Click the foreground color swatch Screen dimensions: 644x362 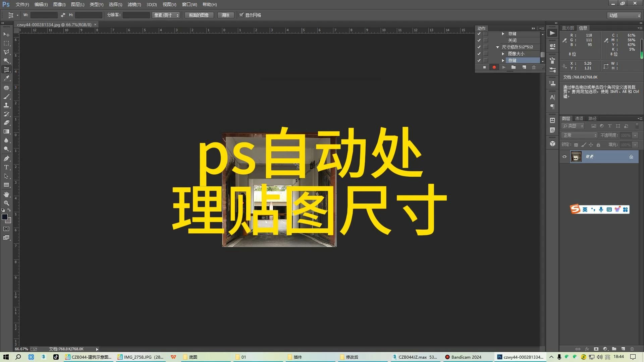pos(5,217)
